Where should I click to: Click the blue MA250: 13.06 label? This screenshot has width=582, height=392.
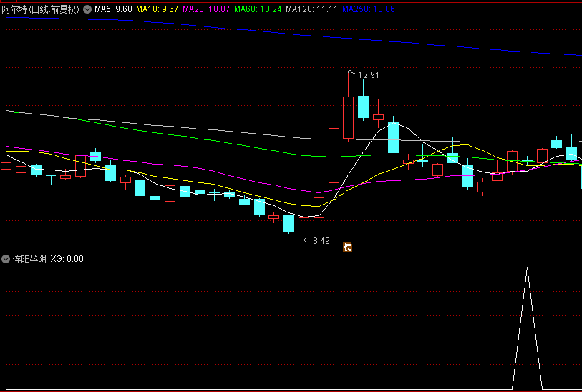(x=369, y=9)
